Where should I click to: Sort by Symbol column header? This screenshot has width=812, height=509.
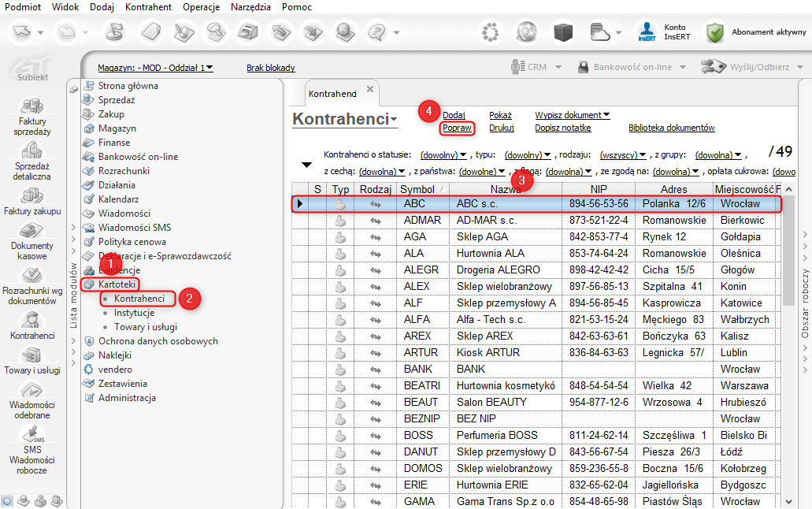[423, 189]
